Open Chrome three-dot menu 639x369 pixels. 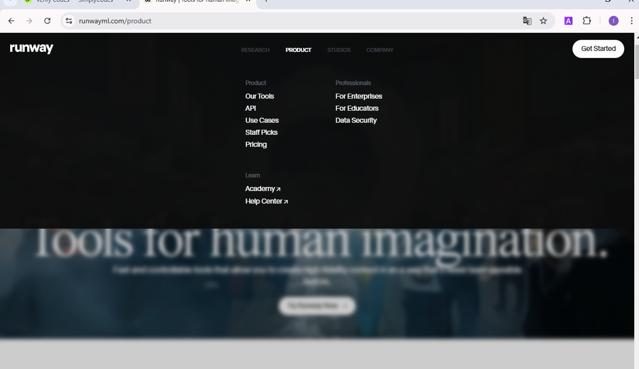tap(631, 21)
